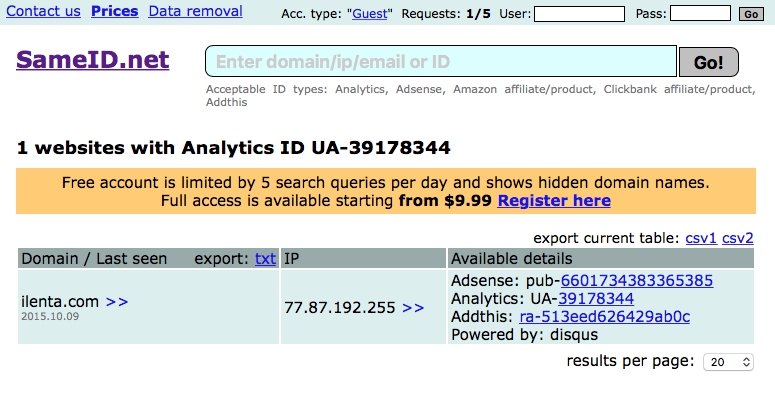Follow the Register here link
The image size is (775, 416).
(554, 201)
